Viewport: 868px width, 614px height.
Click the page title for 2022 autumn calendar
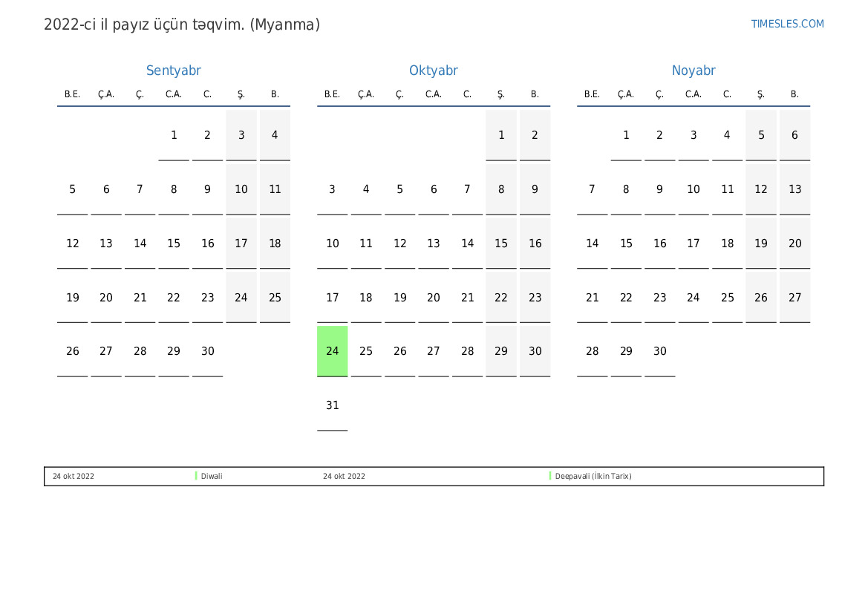click(182, 25)
